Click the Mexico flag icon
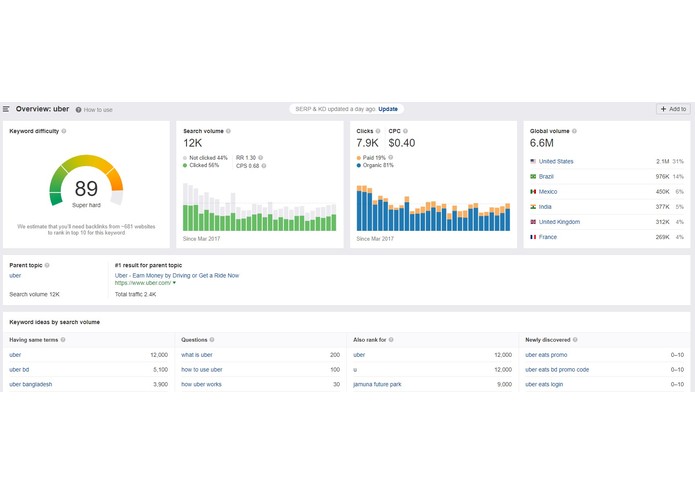 pos(533,192)
